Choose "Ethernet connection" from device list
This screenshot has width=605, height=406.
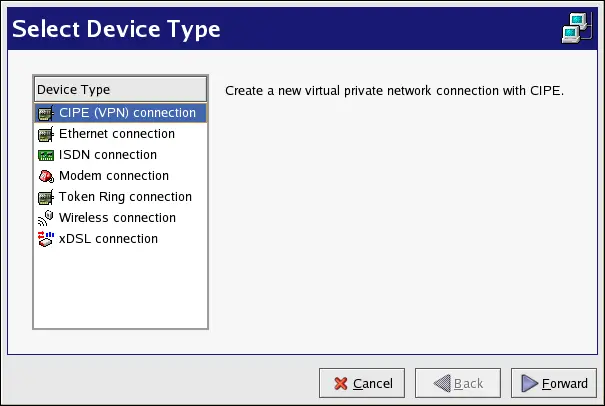point(116,134)
